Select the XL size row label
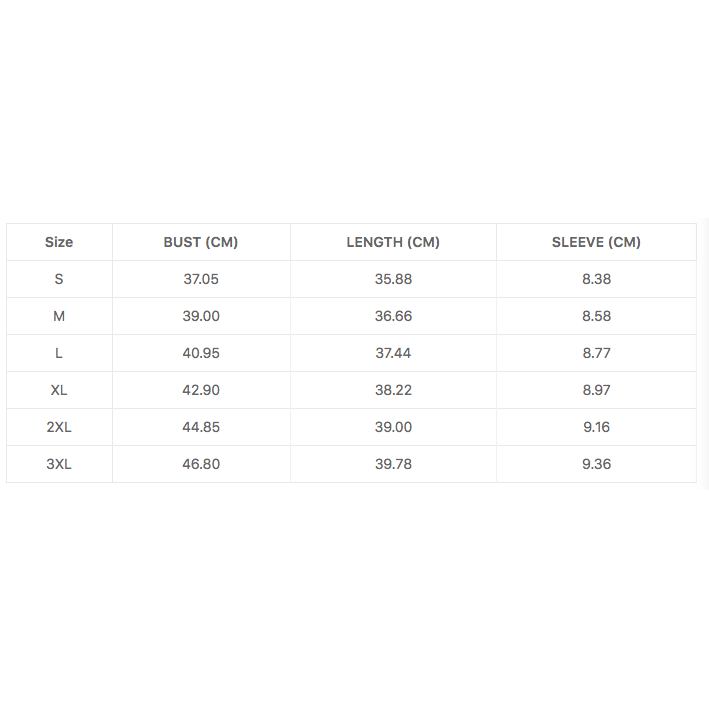709x709 pixels. coord(59,390)
